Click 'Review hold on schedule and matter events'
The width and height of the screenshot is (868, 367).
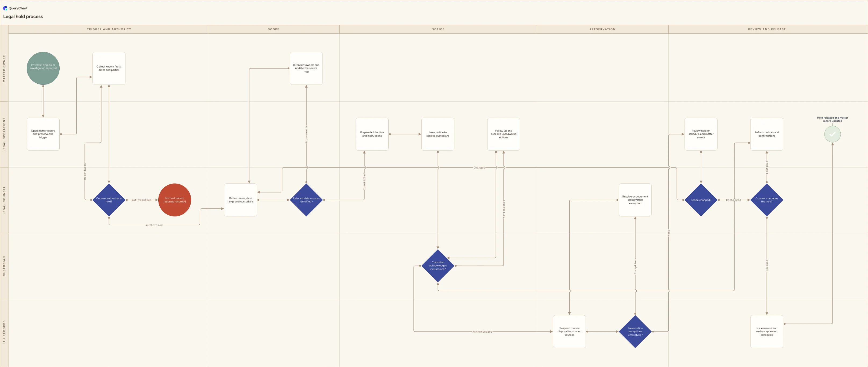coord(701,134)
